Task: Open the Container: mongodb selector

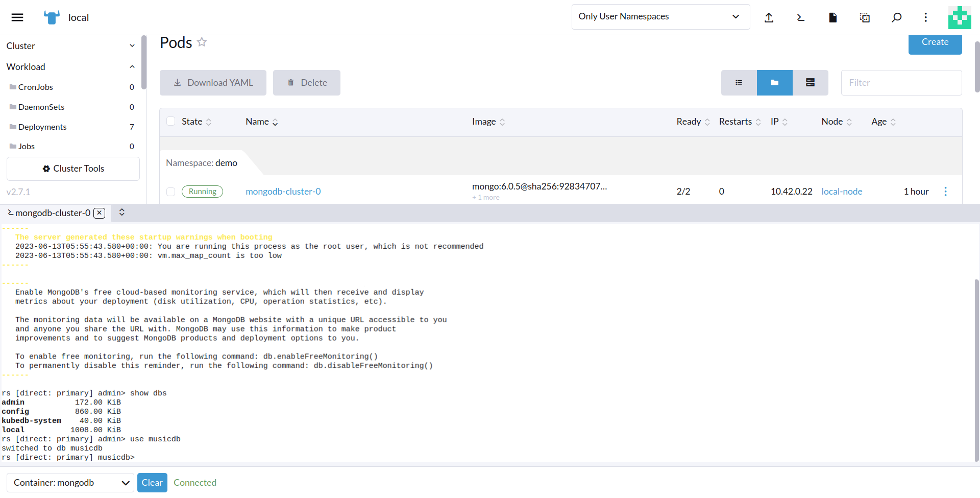Action: (70, 483)
